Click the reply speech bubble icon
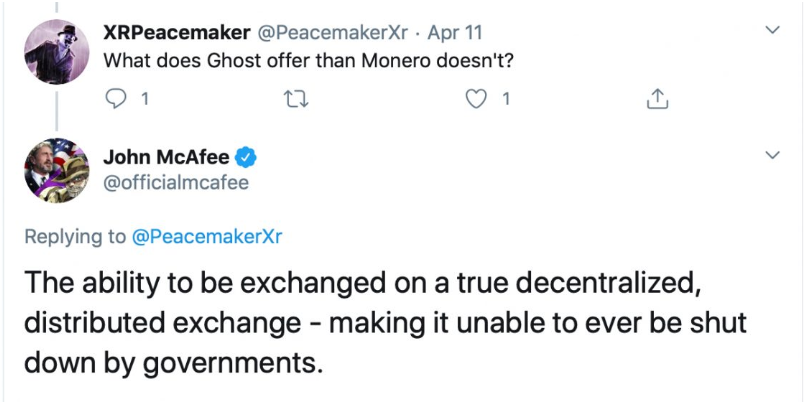 pyautogui.click(x=116, y=99)
